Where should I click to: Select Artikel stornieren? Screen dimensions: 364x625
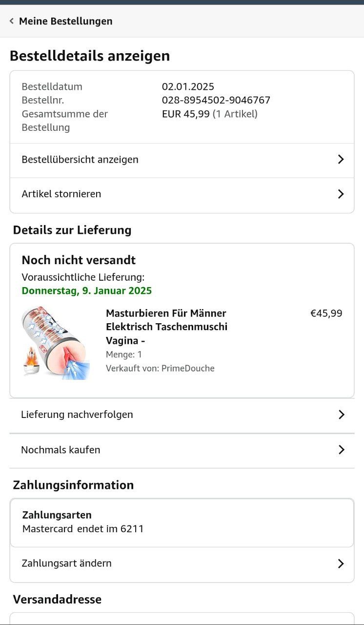point(61,194)
